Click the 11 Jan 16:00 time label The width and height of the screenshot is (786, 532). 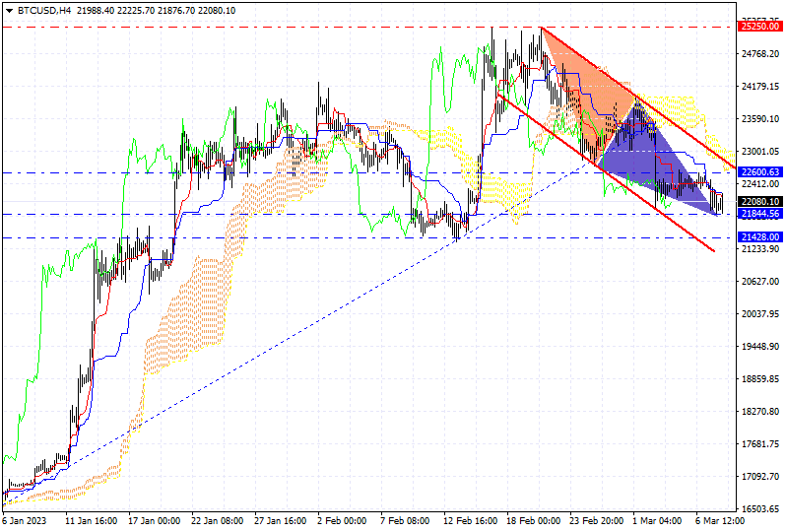click(92, 521)
